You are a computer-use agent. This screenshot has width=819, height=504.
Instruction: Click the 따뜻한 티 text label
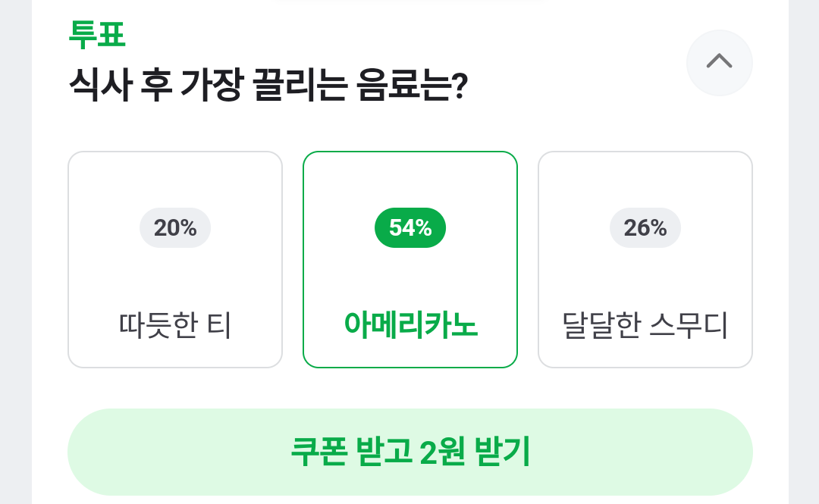(175, 326)
